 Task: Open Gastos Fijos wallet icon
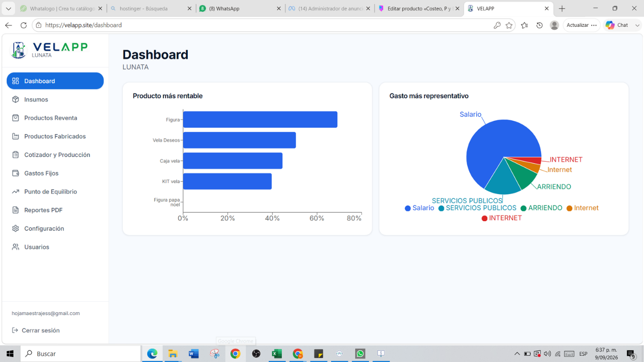click(16, 173)
